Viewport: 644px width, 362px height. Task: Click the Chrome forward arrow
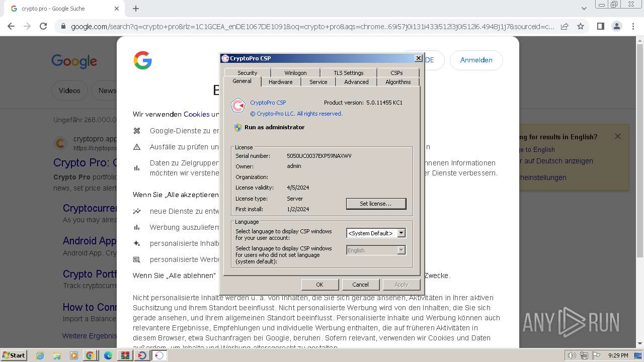coord(27,26)
